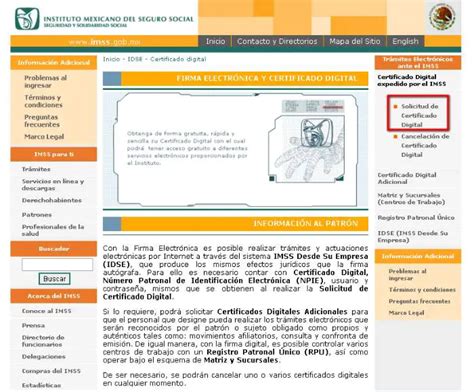Click the Trámites Electrónicos ante el IMSS header
The width and height of the screenshot is (474, 392).
pyautogui.click(x=418, y=63)
